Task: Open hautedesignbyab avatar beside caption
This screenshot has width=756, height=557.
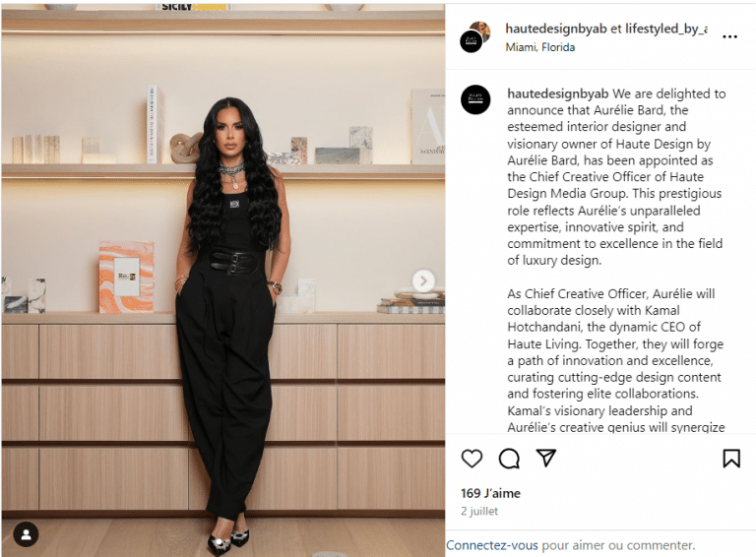Action: pyautogui.click(x=475, y=99)
